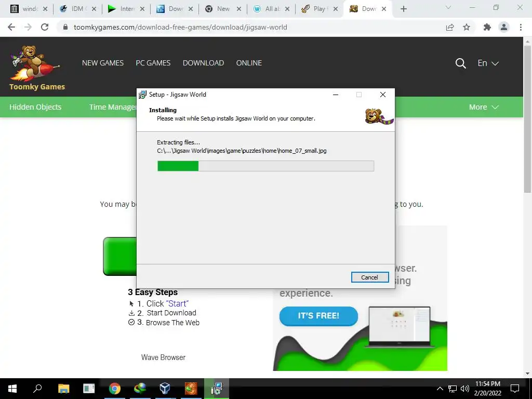
Task: Click the Wave Browser text link
Action: [x=163, y=357]
